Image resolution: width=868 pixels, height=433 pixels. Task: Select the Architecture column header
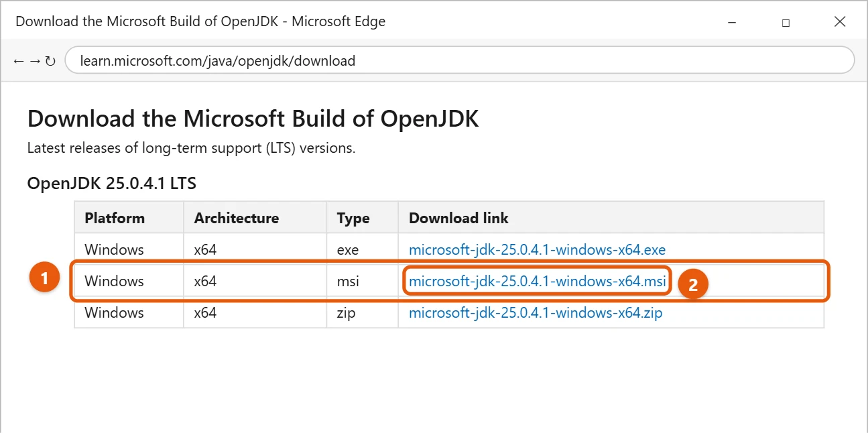point(255,218)
